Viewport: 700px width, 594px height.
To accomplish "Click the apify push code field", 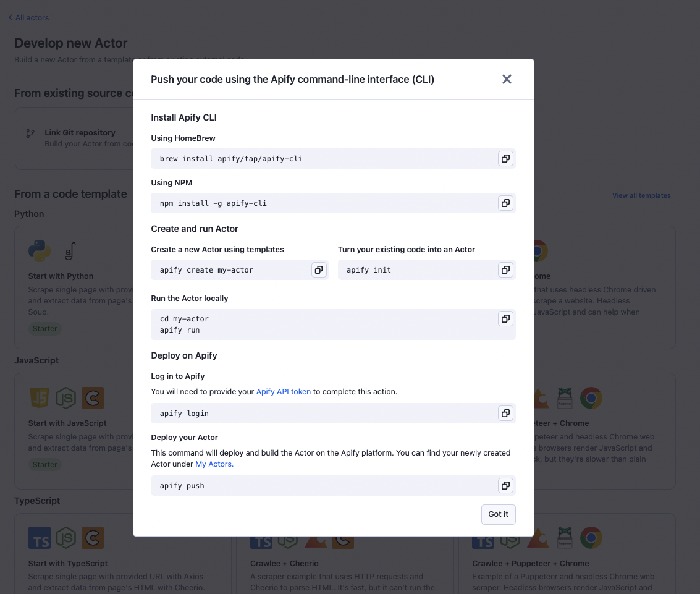I will click(x=321, y=486).
